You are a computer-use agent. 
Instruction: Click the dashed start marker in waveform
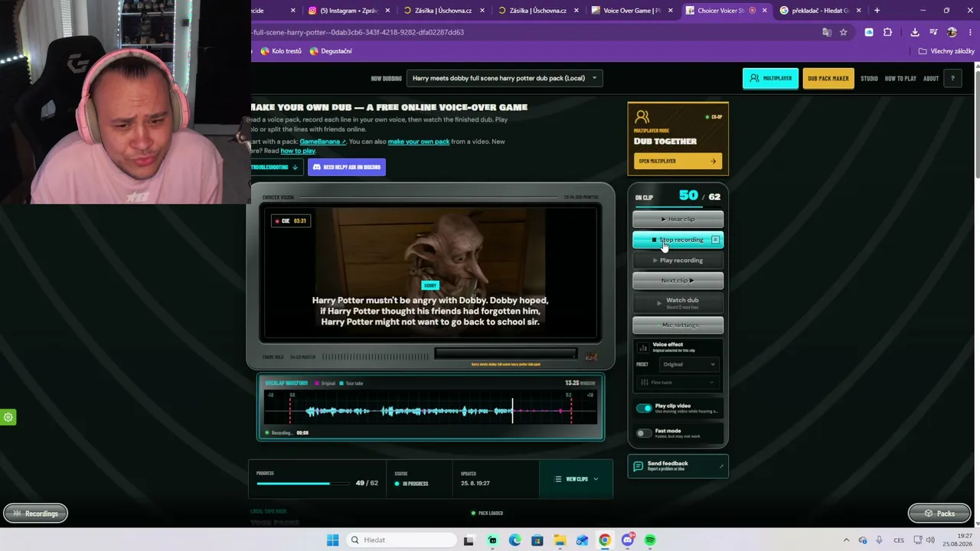point(290,410)
